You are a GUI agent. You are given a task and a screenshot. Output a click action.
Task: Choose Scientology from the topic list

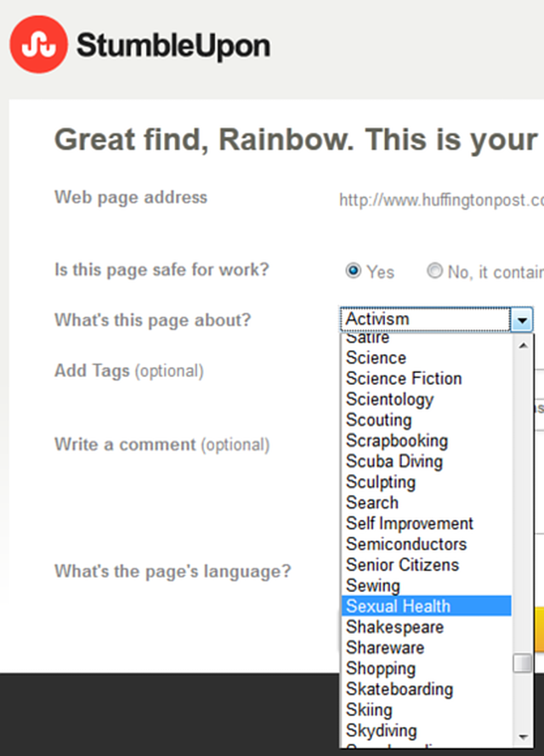coord(426,399)
